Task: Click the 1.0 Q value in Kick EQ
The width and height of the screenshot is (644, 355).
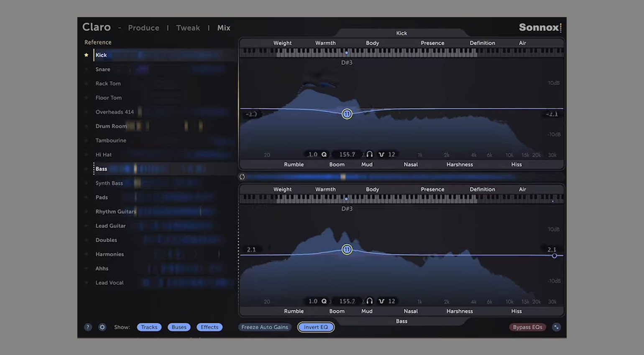Action: pyautogui.click(x=313, y=154)
